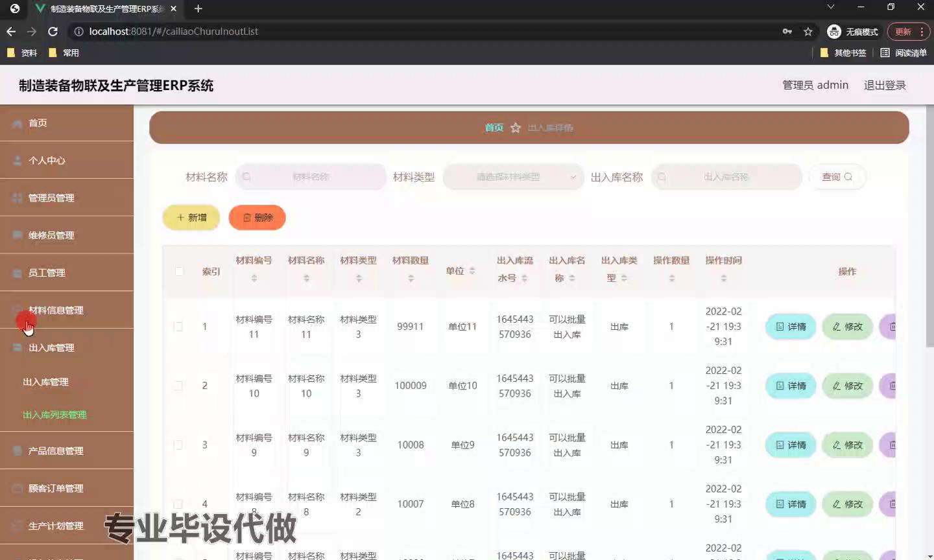The height and width of the screenshot is (560, 934).
Task: Click the purple delete icon in row 1
Action: (x=890, y=327)
